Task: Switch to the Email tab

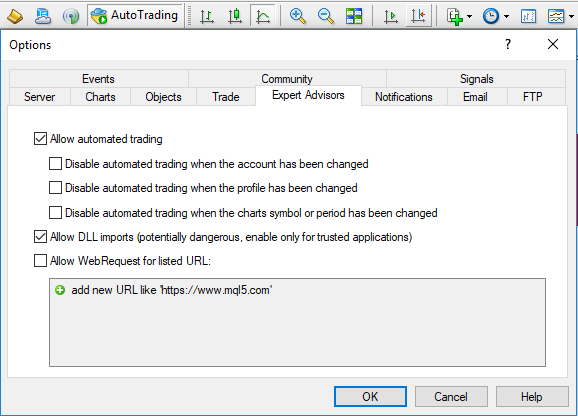Action: click(476, 97)
